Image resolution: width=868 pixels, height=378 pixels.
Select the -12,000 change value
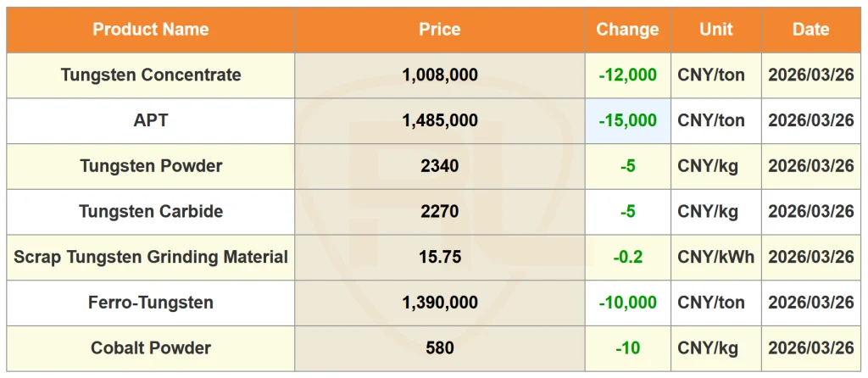628,75
